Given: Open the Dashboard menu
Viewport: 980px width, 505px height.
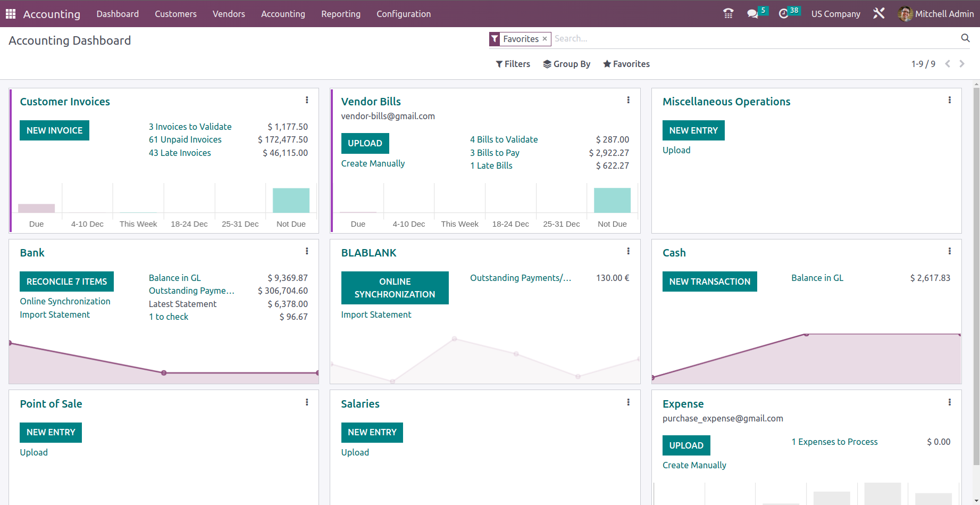Looking at the screenshot, I should click(x=118, y=14).
